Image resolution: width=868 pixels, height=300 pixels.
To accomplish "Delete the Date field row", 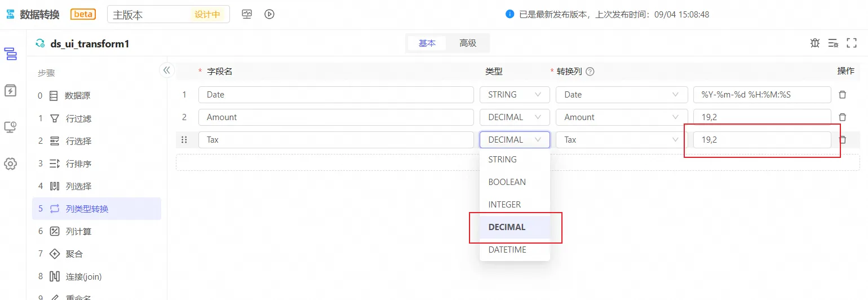I will 843,95.
